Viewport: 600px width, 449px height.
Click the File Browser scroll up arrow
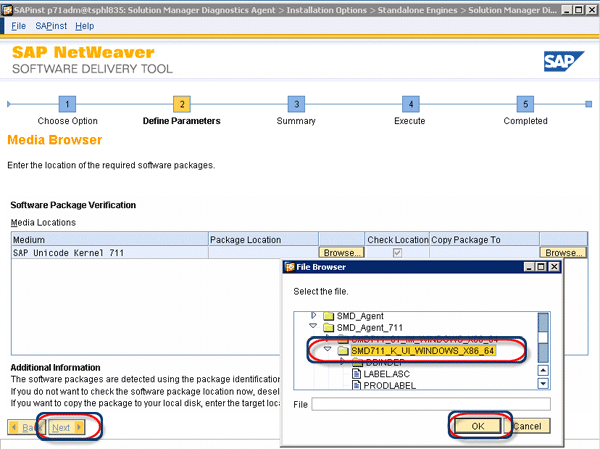click(543, 370)
